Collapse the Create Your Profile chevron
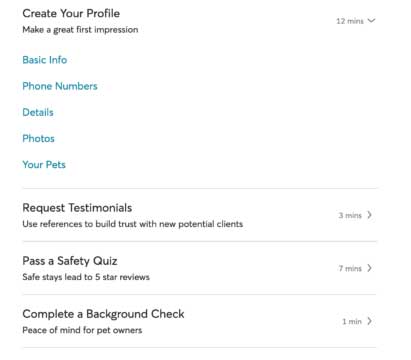 (371, 21)
